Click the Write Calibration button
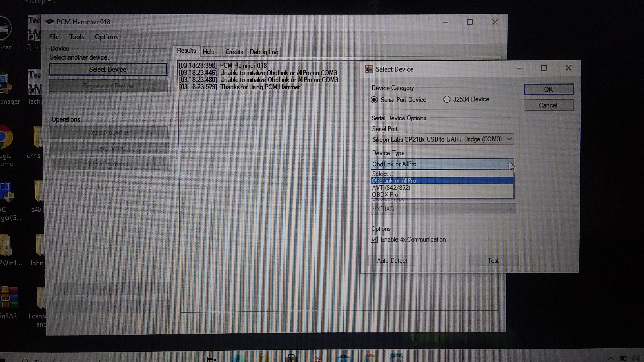This screenshot has height=362, width=644. [x=110, y=164]
